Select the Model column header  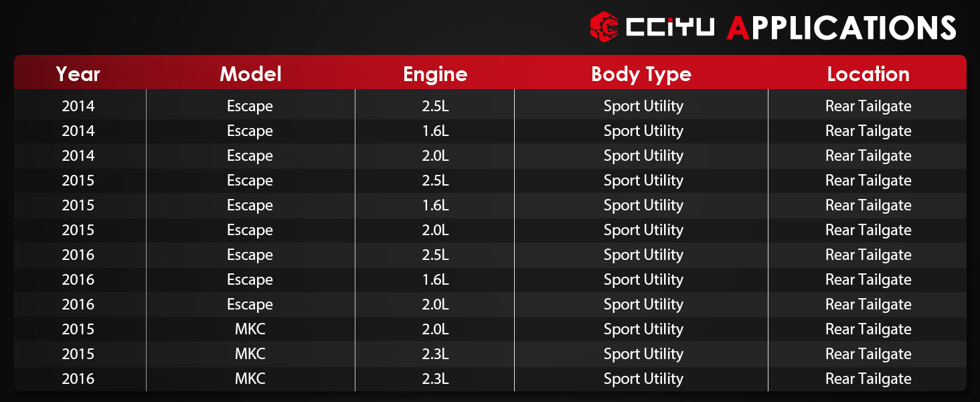[x=250, y=74]
